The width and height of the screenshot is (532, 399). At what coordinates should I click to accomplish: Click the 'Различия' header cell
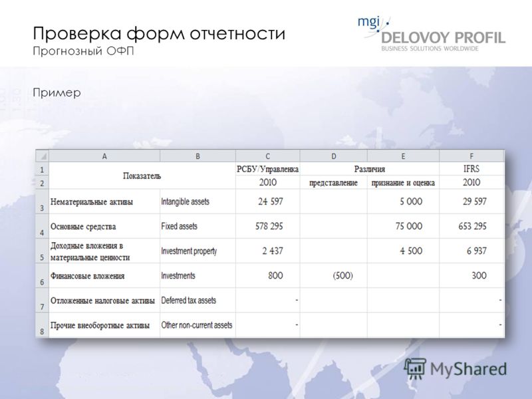pyautogui.click(x=370, y=169)
